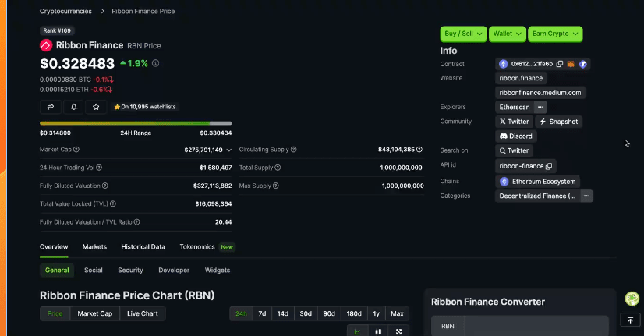Select the 30d time range
This screenshot has width=644, height=336.
pos(306,313)
